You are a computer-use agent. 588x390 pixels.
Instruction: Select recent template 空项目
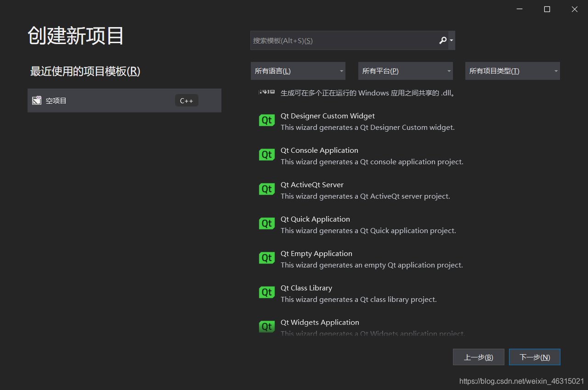point(124,100)
